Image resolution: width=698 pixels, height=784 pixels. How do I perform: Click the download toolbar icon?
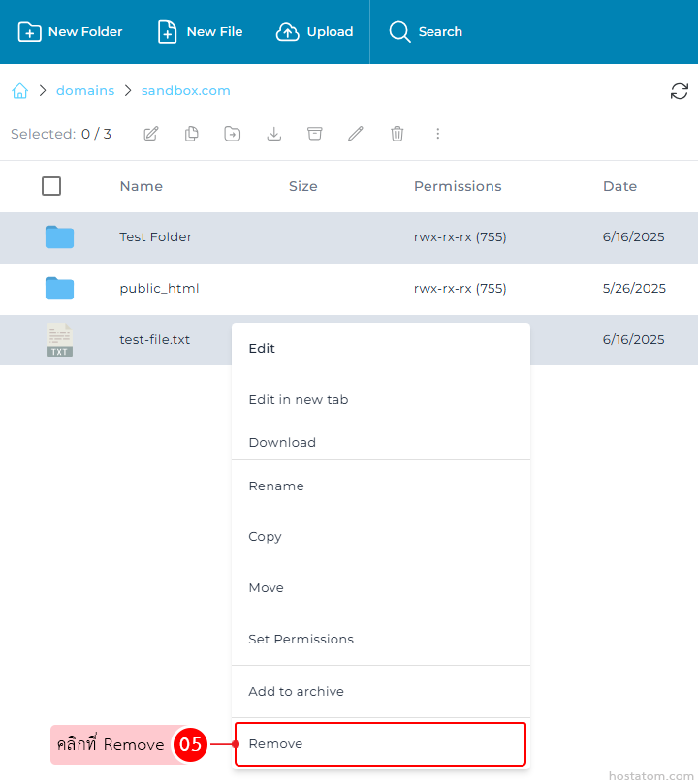tap(274, 134)
